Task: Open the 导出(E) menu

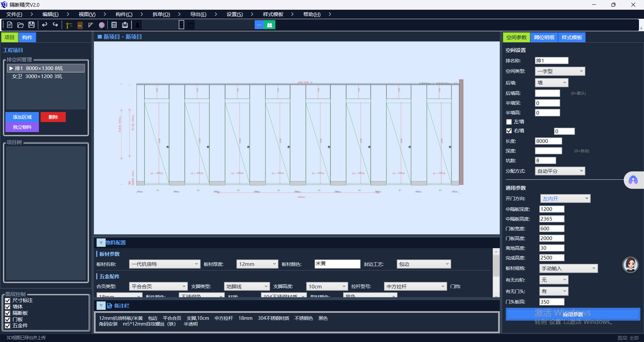Action: click(x=198, y=14)
